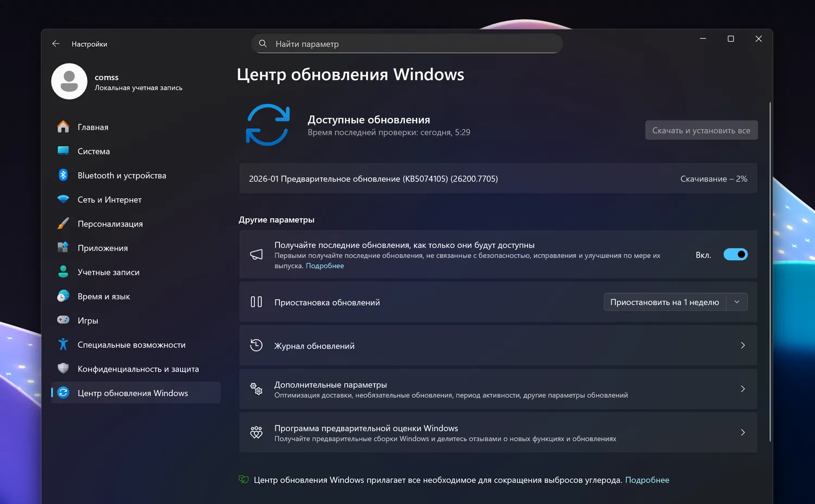815x504 pixels.
Task: Click Приостановить на 1 неделю button
Action: tap(665, 302)
